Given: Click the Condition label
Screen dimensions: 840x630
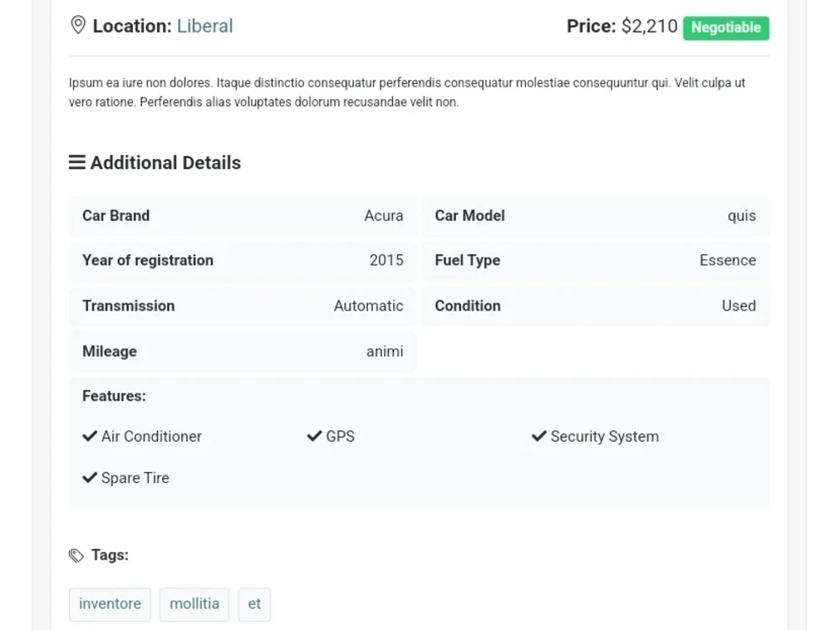Looking at the screenshot, I should pos(468,306).
